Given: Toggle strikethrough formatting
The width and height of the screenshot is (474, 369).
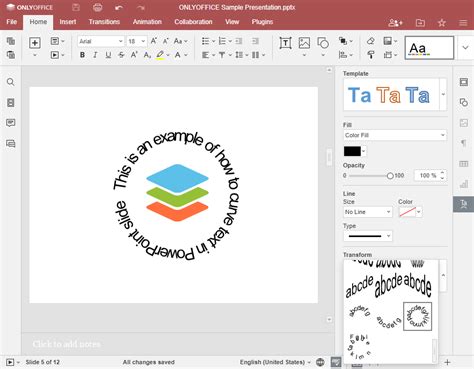Looking at the screenshot, I should click(x=121, y=55).
